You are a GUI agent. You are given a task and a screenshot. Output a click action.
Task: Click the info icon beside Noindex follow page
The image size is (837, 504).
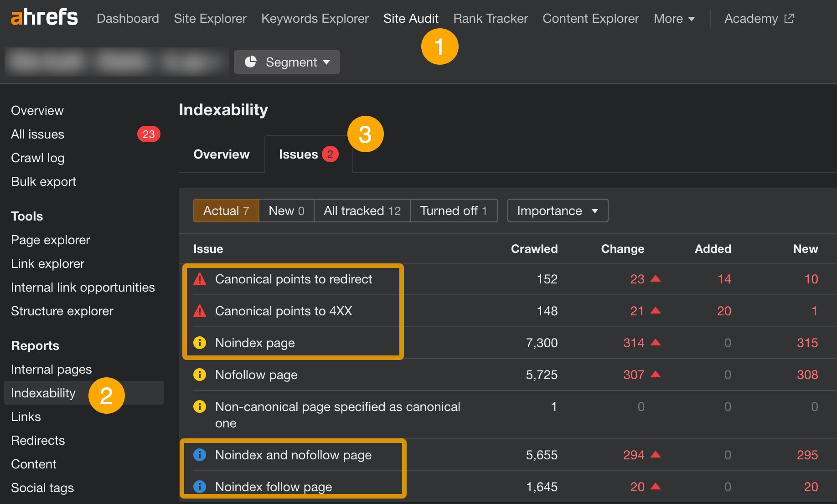(200, 486)
